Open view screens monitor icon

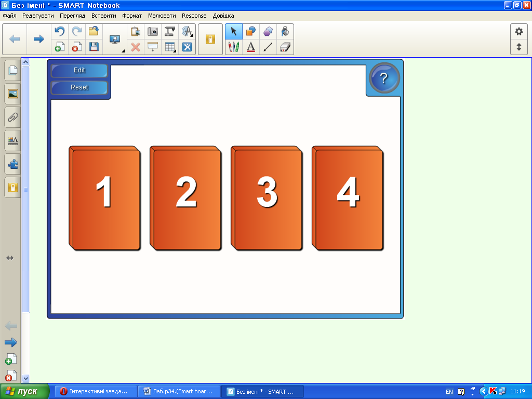click(x=115, y=39)
